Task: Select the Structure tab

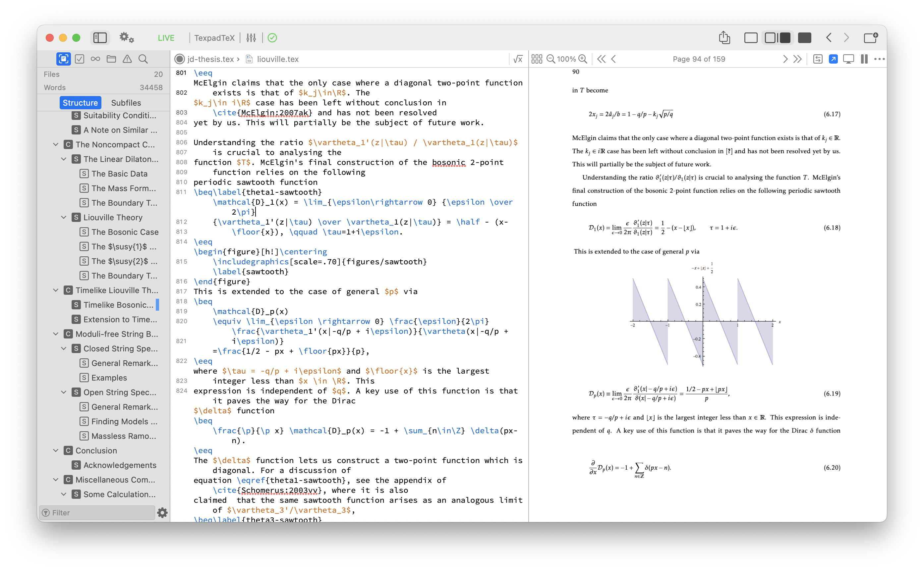Action: pyautogui.click(x=80, y=102)
